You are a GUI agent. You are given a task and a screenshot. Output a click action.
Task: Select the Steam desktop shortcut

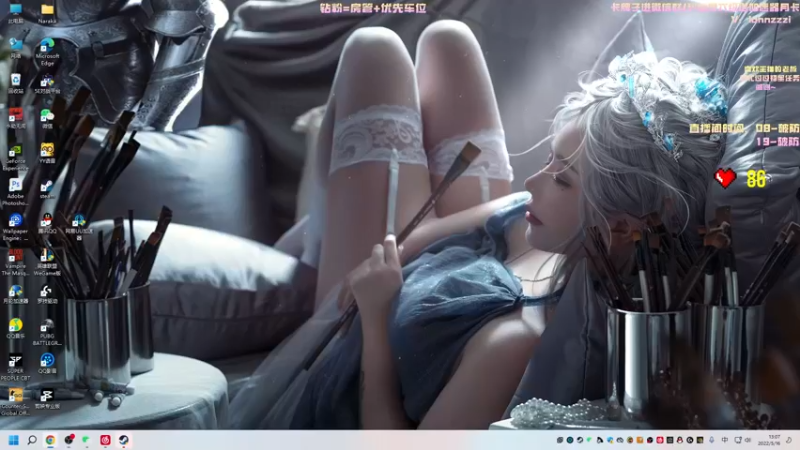[47, 188]
